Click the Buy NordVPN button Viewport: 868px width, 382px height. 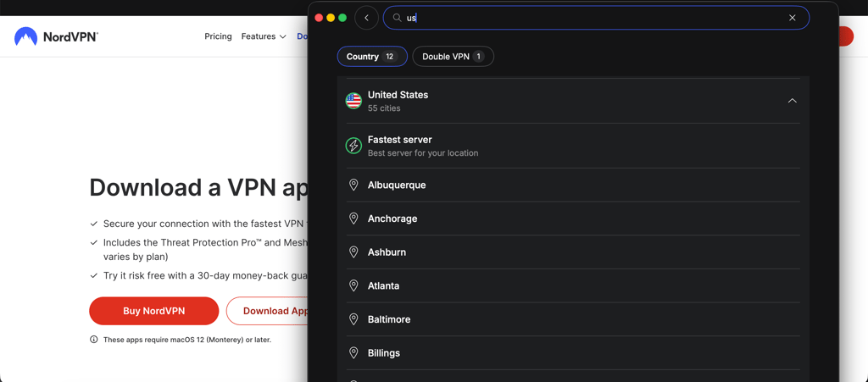pos(154,311)
